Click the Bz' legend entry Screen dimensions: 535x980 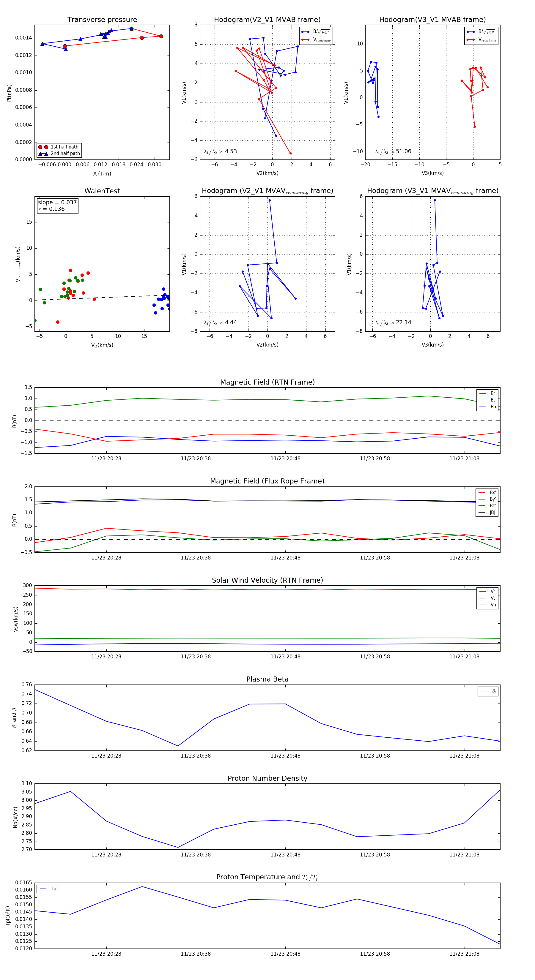pos(487,506)
